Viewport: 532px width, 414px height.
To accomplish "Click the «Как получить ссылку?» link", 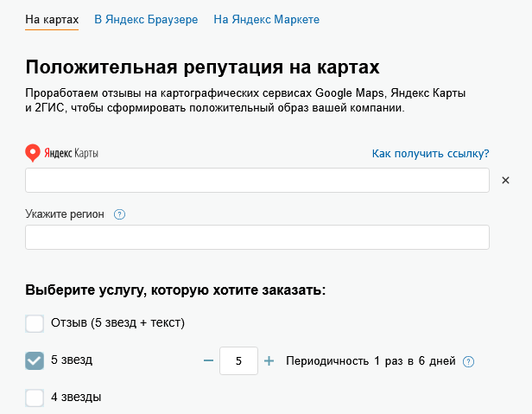I will tap(431, 154).
